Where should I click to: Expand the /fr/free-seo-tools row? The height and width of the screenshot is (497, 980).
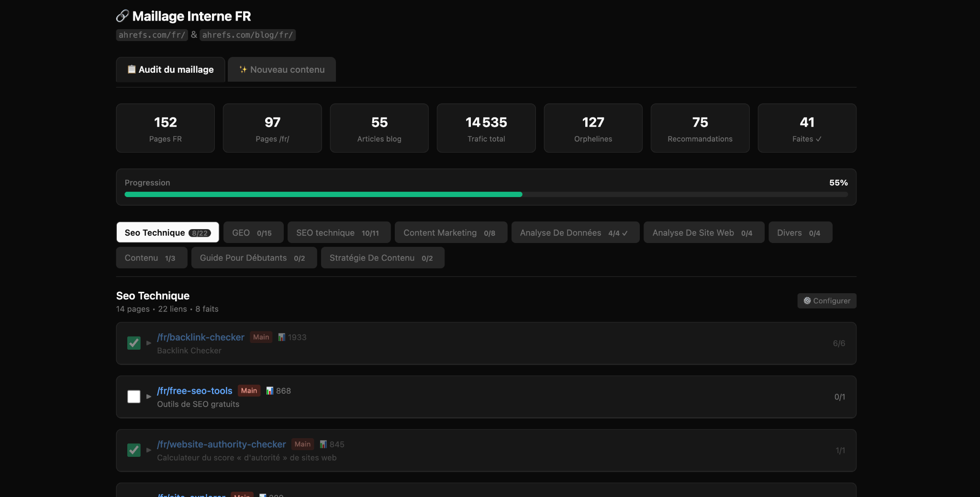(x=149, y=397)
